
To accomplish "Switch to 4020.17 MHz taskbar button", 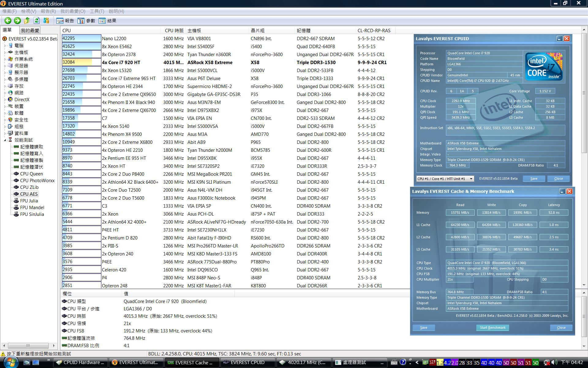I will [304, 362].
